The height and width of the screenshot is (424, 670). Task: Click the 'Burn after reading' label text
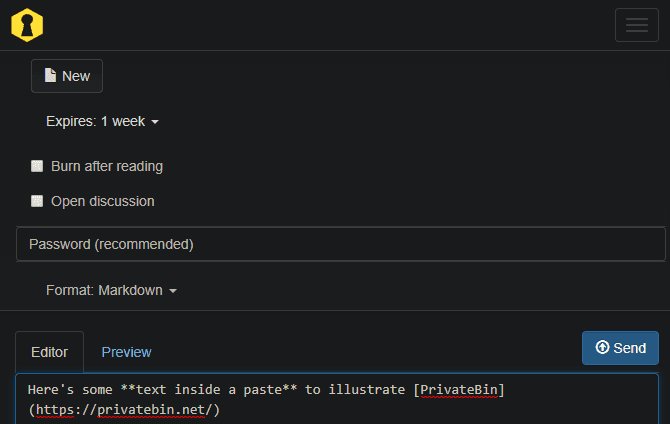point(107,166)
